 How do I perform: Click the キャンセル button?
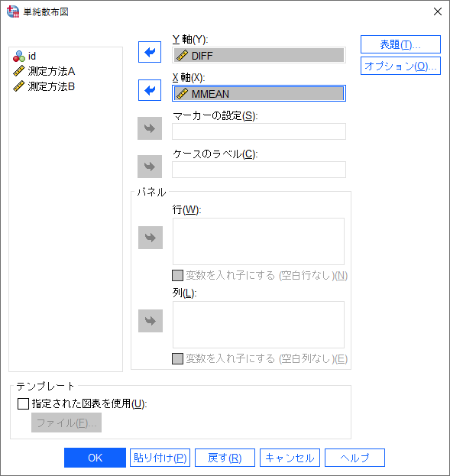click(x=290, y=458)
